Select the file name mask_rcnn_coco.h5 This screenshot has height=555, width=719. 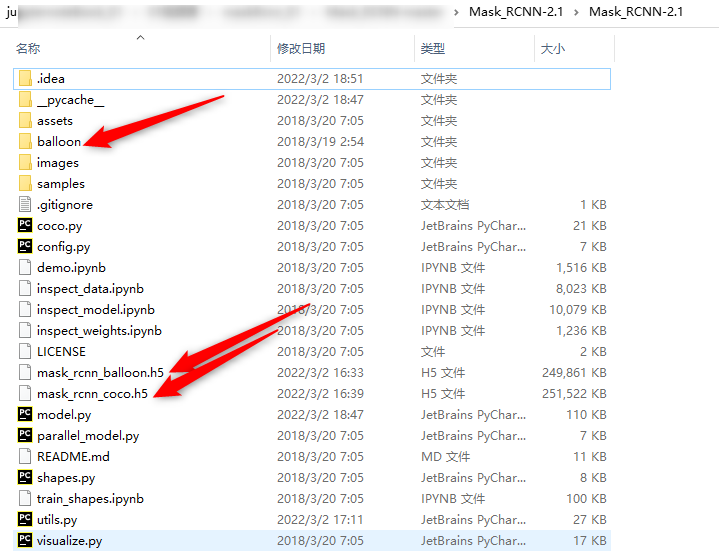point(93,394)
